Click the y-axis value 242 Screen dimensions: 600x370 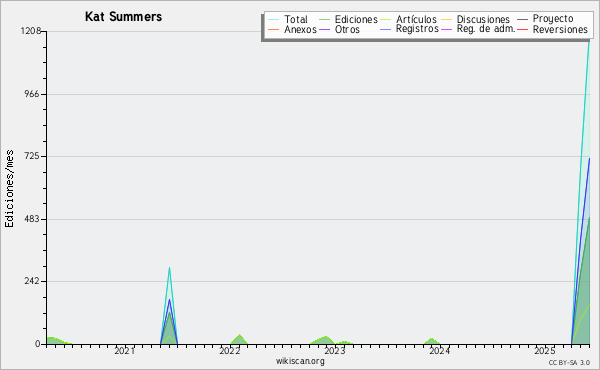tap(32, 281)
